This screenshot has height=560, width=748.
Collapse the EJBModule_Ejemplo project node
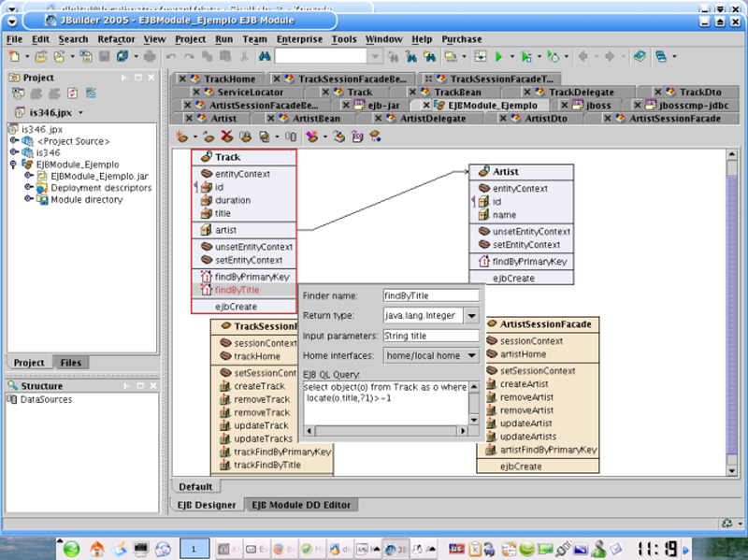click(x=13, y=164)
